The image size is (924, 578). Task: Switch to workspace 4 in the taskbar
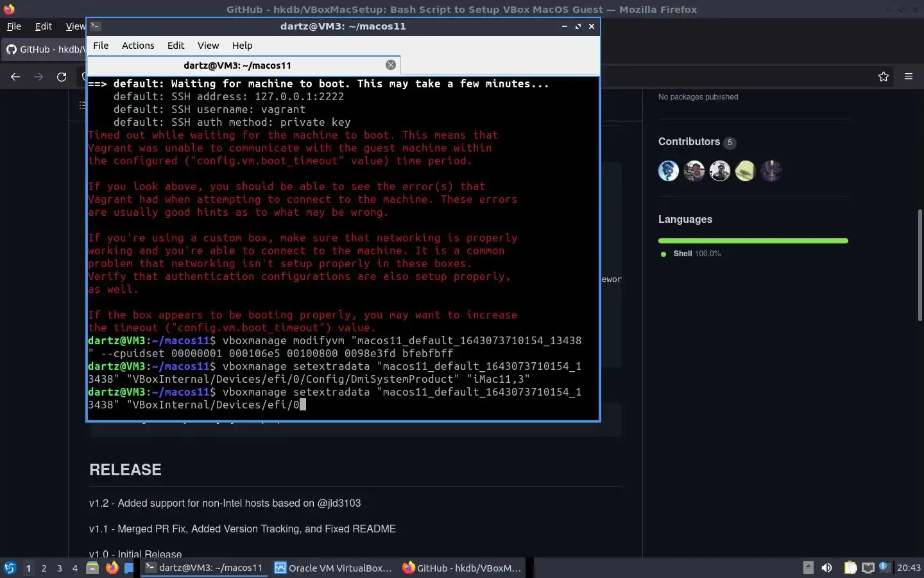(75, 568)
